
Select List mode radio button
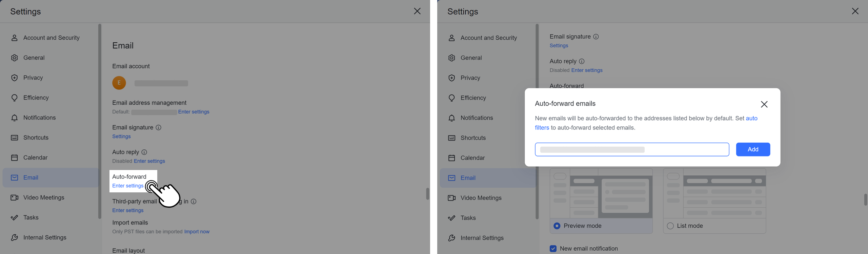(x=670, y=226)
